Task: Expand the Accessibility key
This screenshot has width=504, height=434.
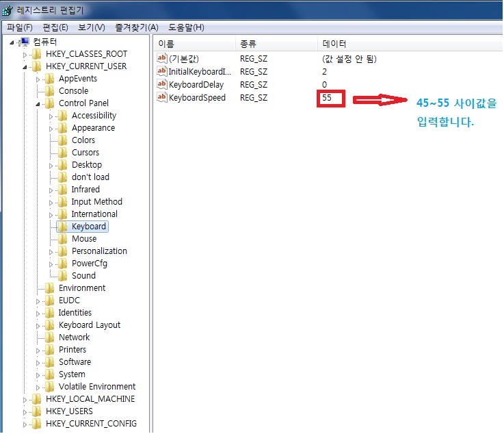Action: point(51,116)
